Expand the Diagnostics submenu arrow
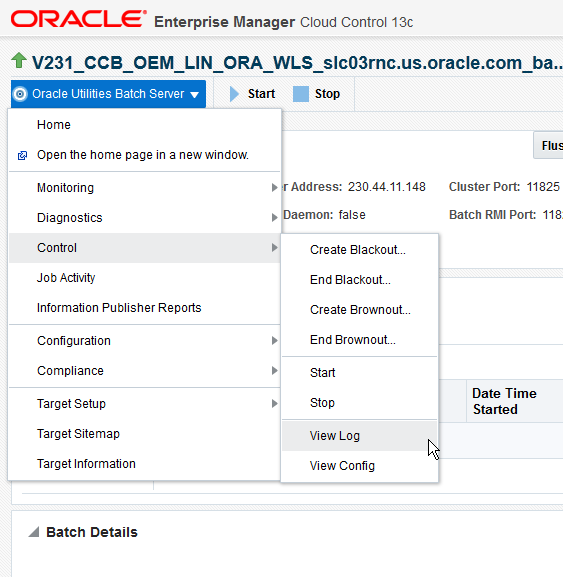The width and height of the screenshot is (563, 577). pos(274,217)
